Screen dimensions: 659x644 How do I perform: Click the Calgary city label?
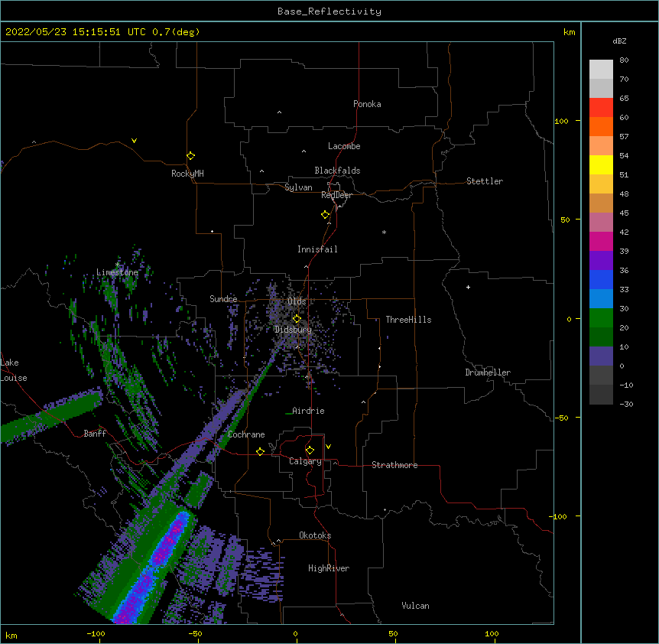pos(305,461)
